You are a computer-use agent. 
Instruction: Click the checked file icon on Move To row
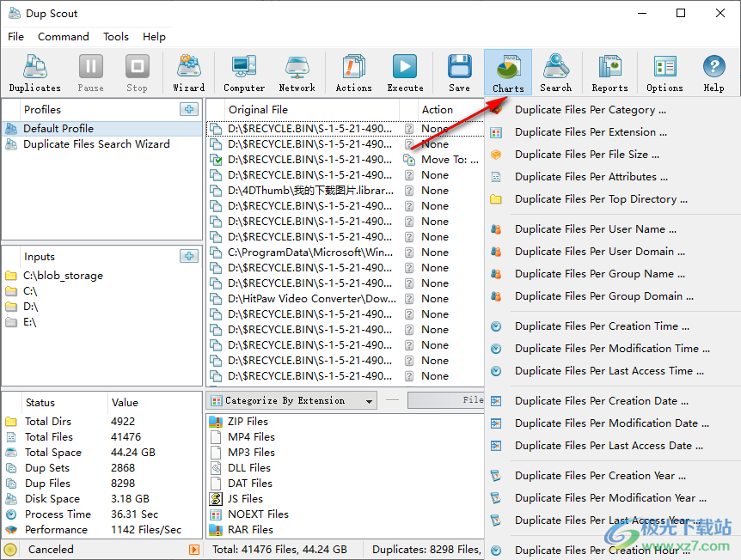click(216, 160)
